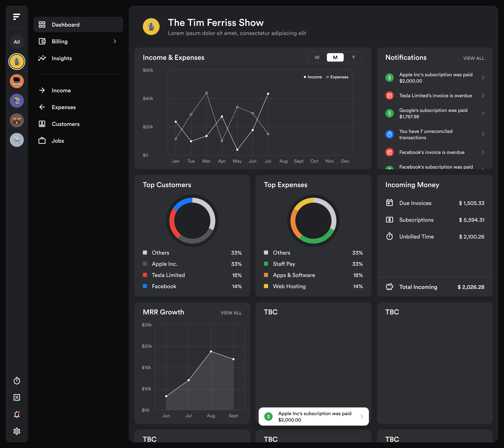Switch to the megaphone workspace
Screen dimensions: 504x448
click(x=17, y=140)
